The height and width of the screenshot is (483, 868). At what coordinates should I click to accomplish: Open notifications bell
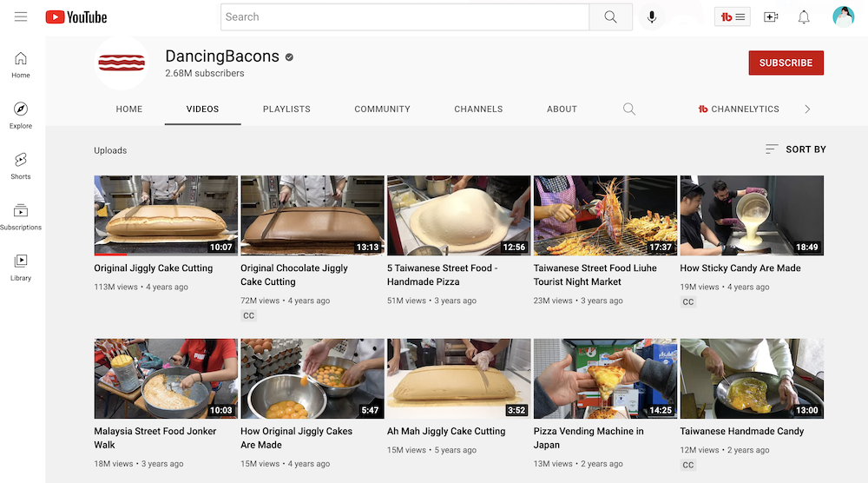(804, 17)
